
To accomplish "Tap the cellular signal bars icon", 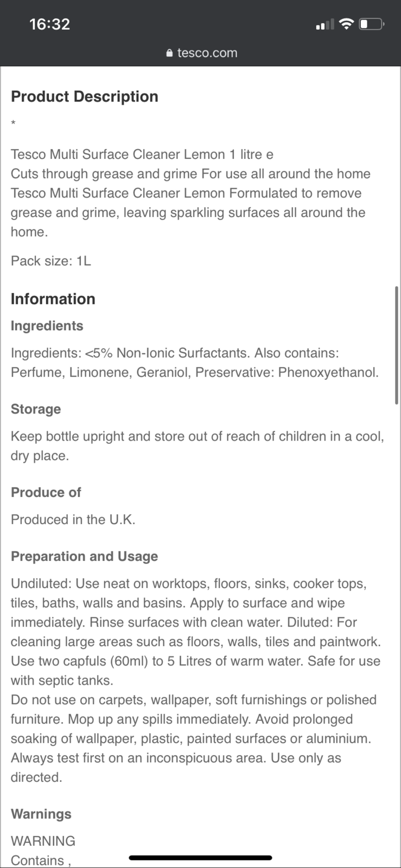I will (x=324, y=24).
